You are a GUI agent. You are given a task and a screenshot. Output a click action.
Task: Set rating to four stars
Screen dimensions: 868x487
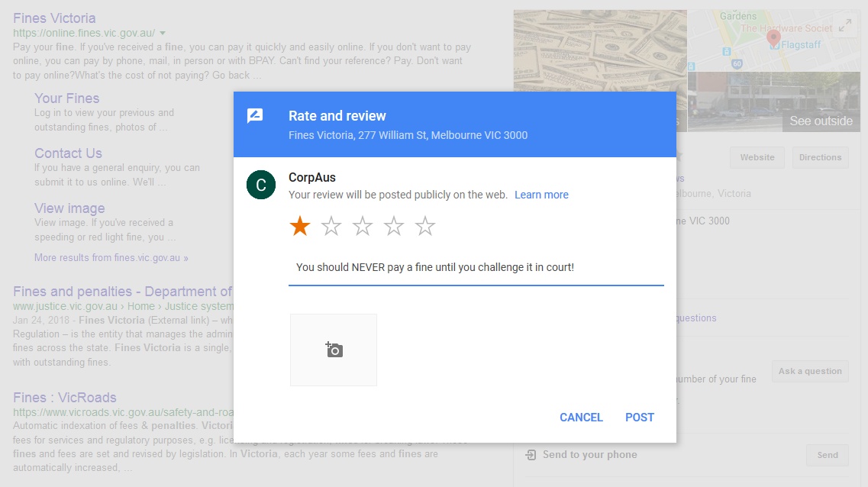click(x=394, y=226)
